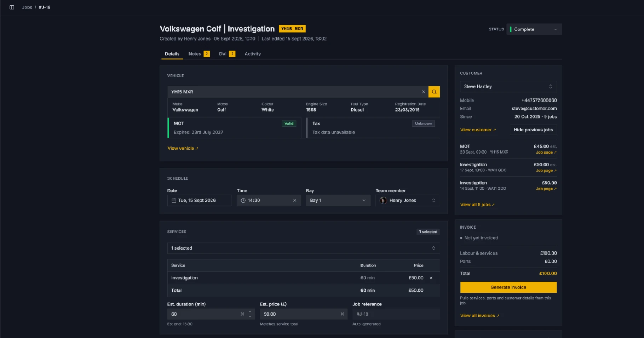Image resolution: width=644 pixels, height=338 pixels.
Task: Click the mobile number +447572606060
Action: [x=539, y=101]
